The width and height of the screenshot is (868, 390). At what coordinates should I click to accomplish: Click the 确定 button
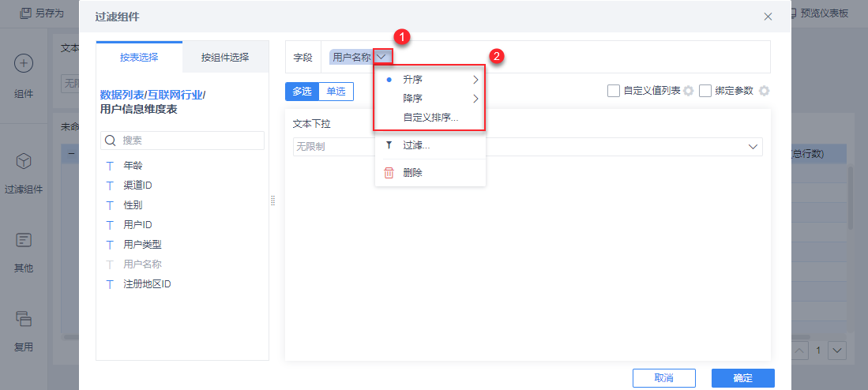click(742, 378)
